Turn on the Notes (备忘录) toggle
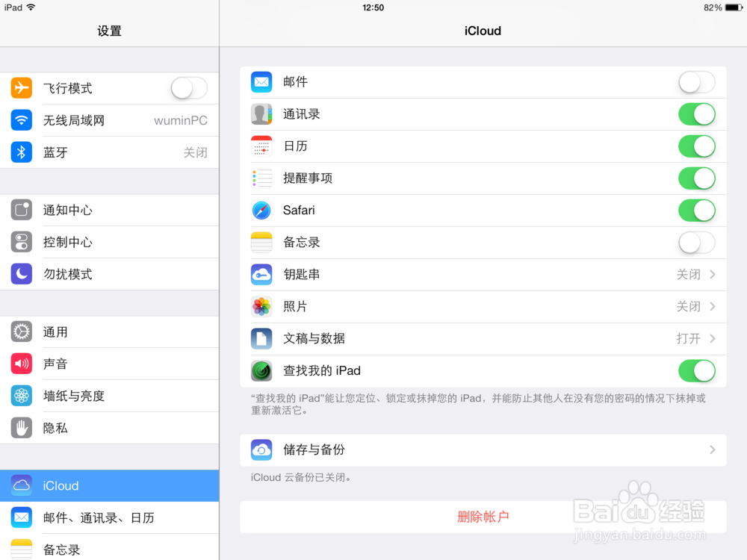Screen dimensions: 747x560 696,243
